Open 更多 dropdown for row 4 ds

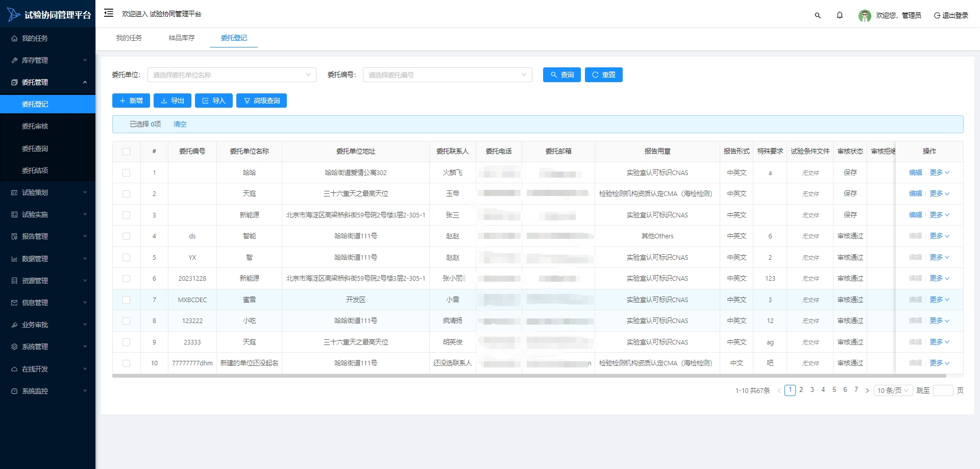939,236
